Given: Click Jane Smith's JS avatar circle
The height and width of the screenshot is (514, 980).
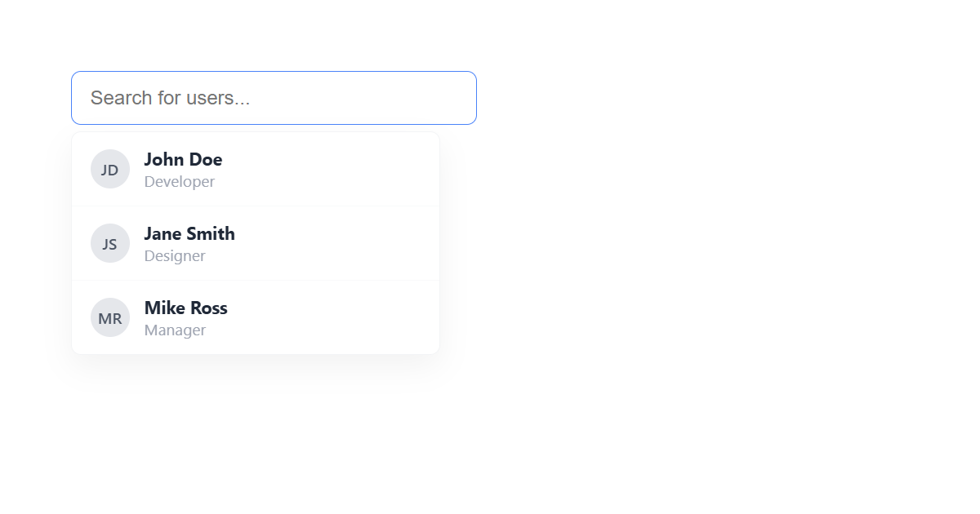Looking at the screenshot, I should click(109, 242).
